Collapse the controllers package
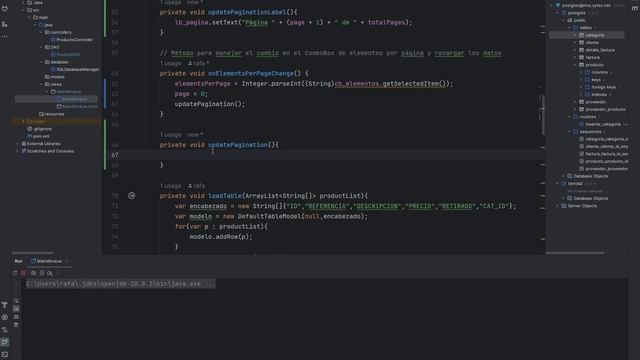The image size is (640, 360). (x=41, y=32)
